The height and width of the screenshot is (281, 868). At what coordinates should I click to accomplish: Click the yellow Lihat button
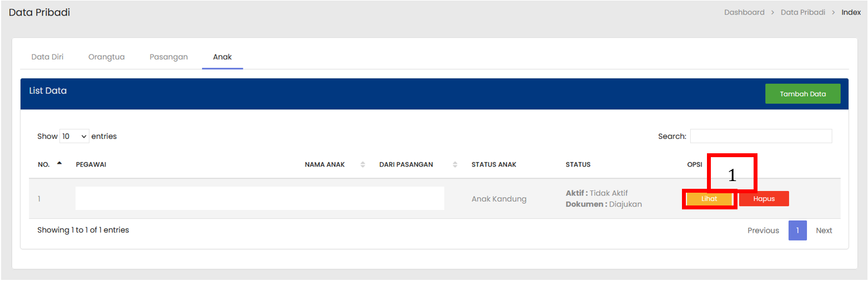click(x=709, y=199)
